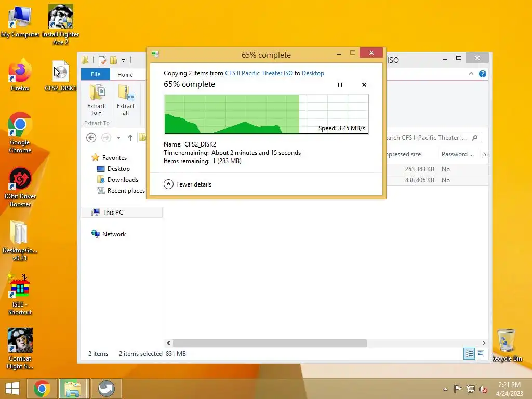
Task: Click horizontal scrollbar left arrow
Action: [168, 343]
